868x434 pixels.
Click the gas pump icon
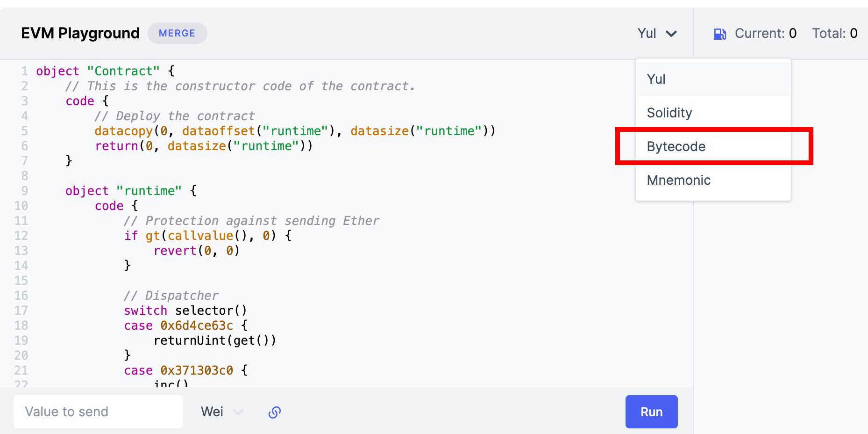click(x=719, y=34)
